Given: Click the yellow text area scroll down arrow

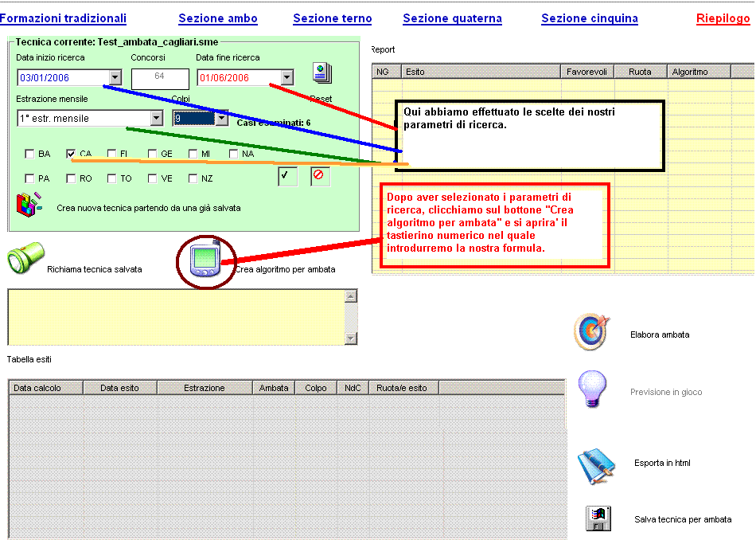Looking at the screenshot, I should tap(351, 338).
